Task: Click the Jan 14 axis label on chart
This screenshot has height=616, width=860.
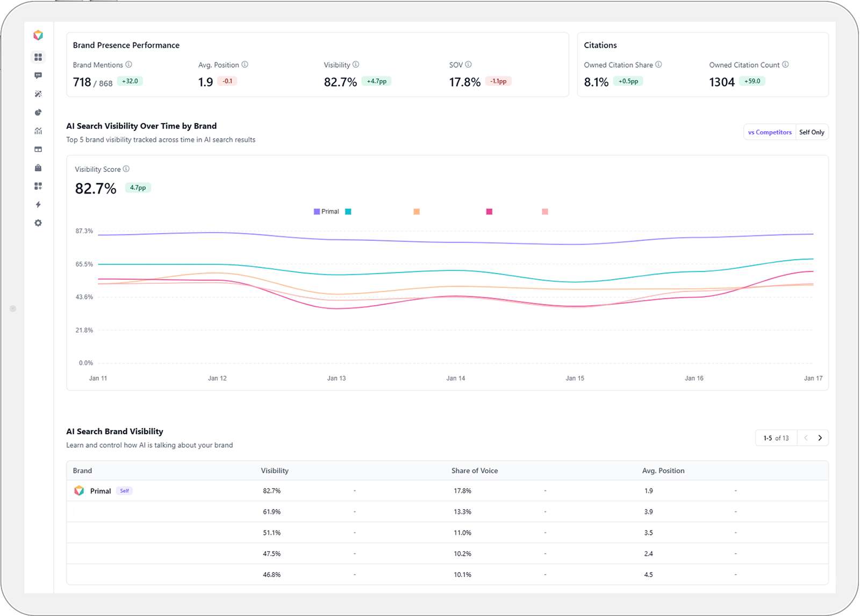Action: 456,378
